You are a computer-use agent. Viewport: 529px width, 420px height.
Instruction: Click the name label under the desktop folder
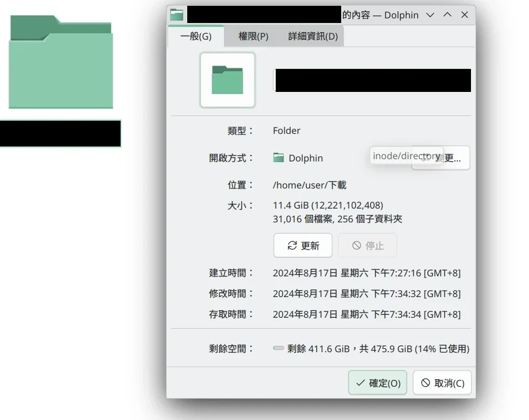point(60,134)
